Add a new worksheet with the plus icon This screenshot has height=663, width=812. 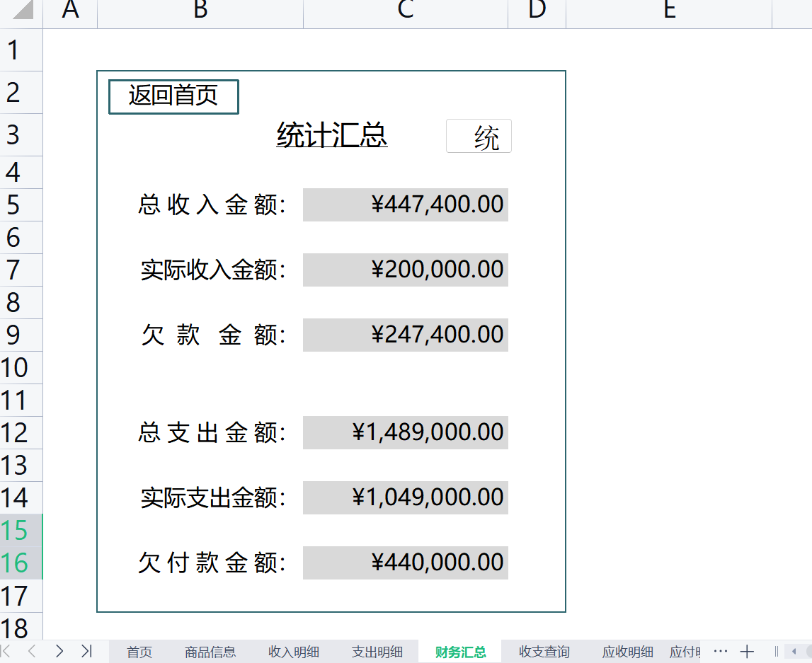[748, 650]
